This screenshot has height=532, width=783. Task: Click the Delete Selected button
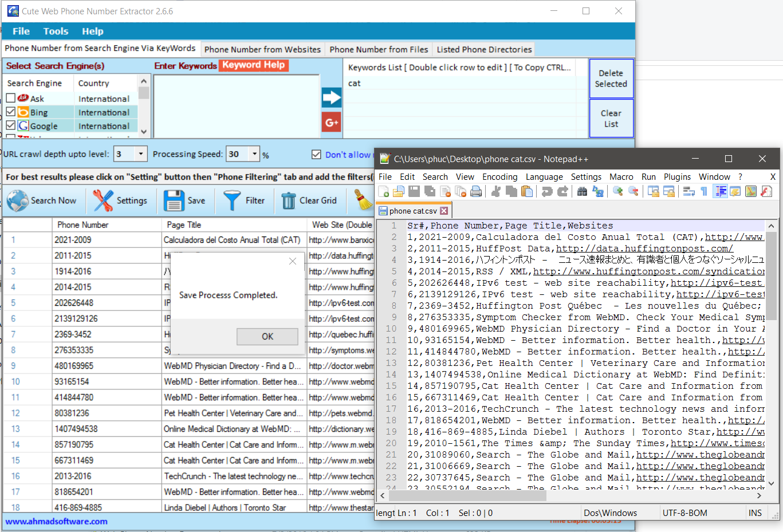tap(611, 78)
